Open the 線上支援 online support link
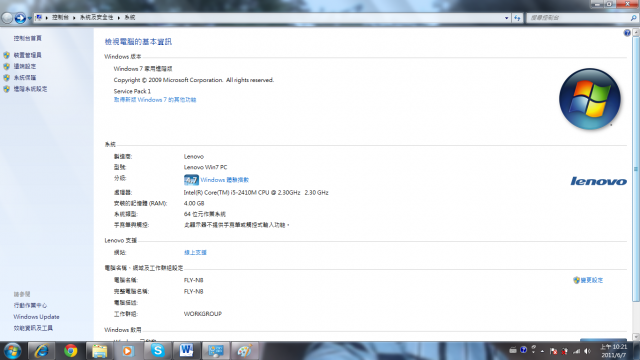The height and width of the screenshot is (360, 640). click(x=195, y=253)
